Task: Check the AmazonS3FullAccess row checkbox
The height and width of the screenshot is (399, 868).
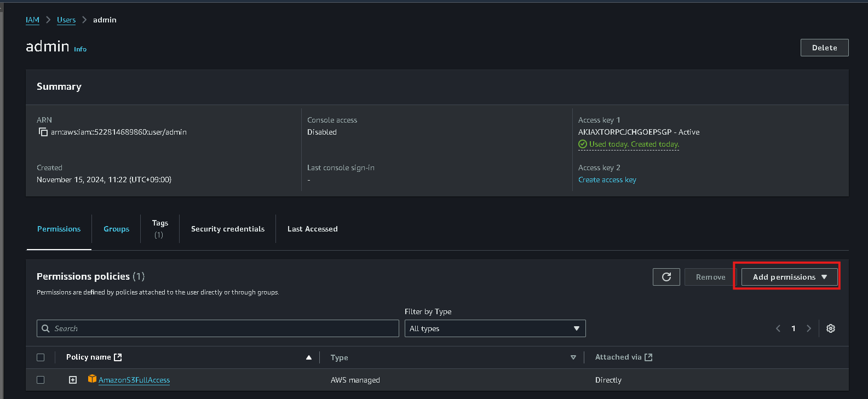Action: pyautogui.click(x=41, y=380)
